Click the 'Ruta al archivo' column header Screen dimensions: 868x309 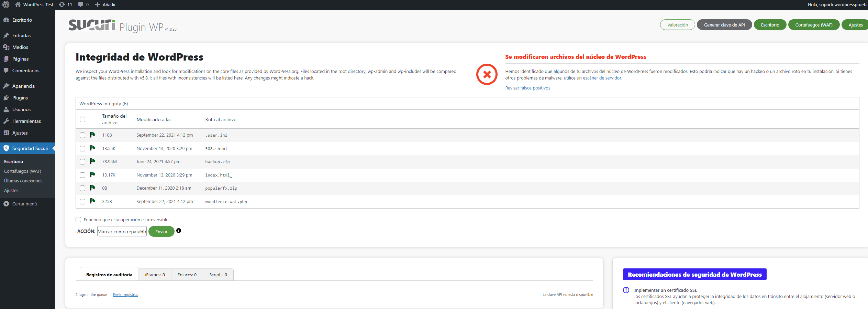221,119
